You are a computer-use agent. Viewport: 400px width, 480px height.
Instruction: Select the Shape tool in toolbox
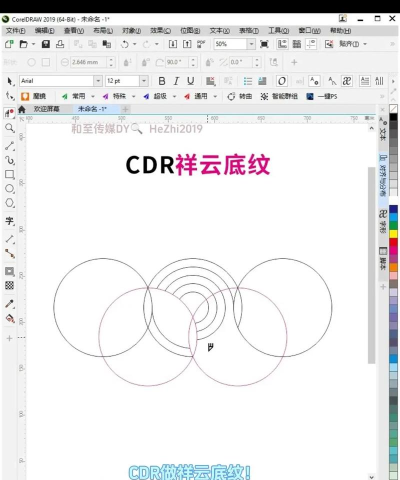click(10, 96)
